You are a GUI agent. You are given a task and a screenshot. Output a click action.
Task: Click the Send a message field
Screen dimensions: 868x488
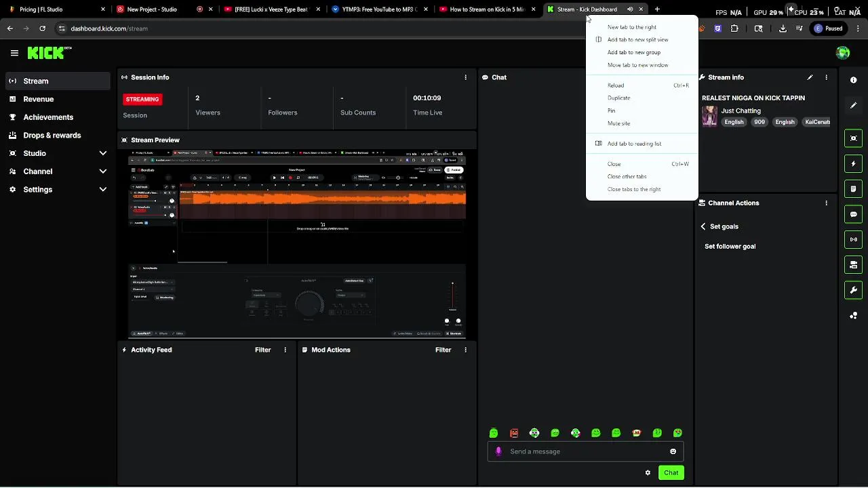(x=585, y=451)
